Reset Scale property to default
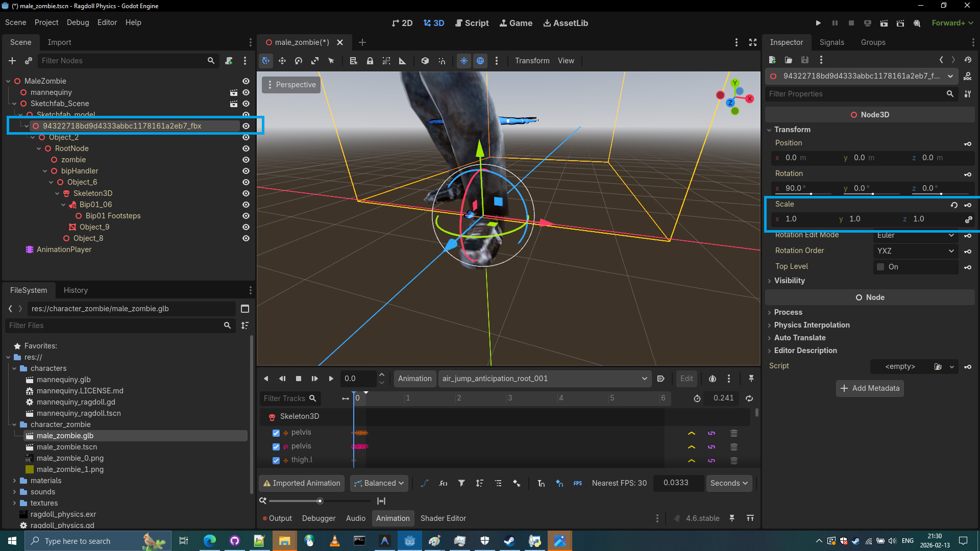The width and height of the screenshot is (980, 551). pyautogui.click(x=954, y=205)
